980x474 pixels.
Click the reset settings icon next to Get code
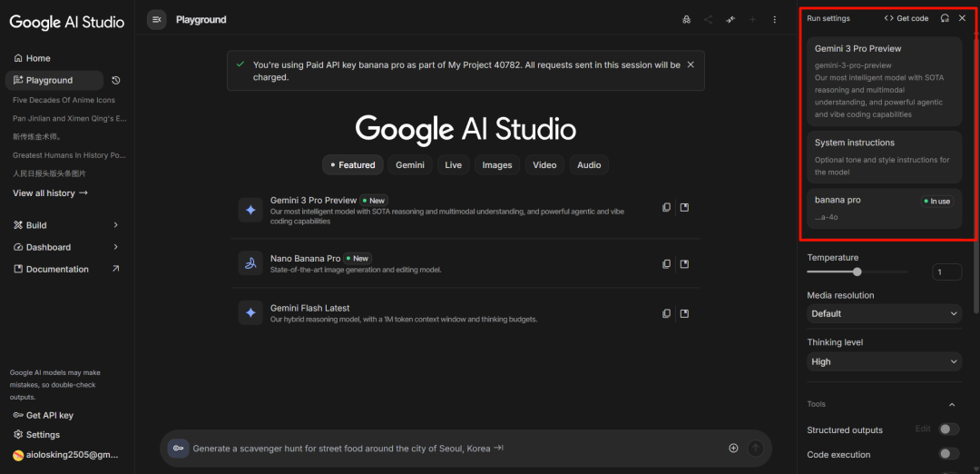pos(946,18)
